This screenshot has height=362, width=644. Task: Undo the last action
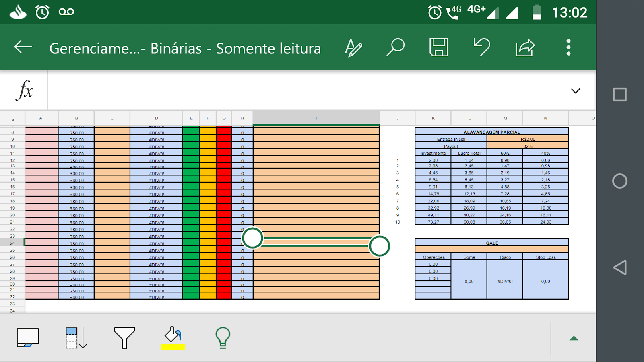pyautogui.click(x=482, y=47)
